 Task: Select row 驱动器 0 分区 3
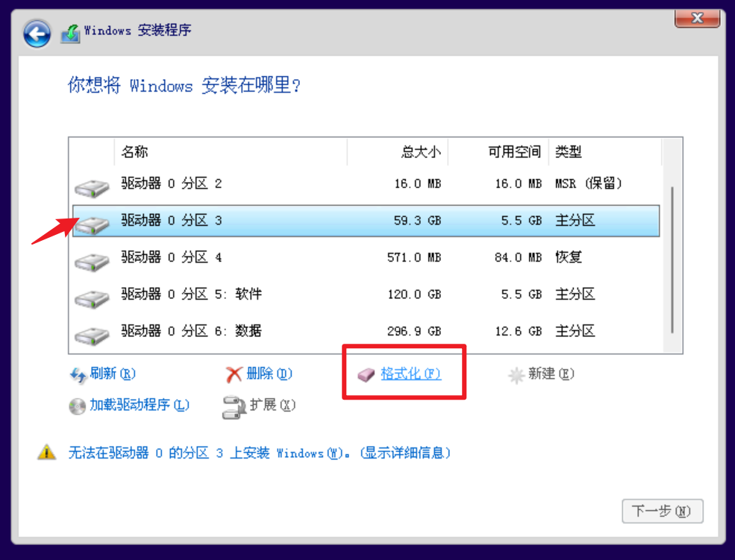pyautogui.click(x=366, y=221)
